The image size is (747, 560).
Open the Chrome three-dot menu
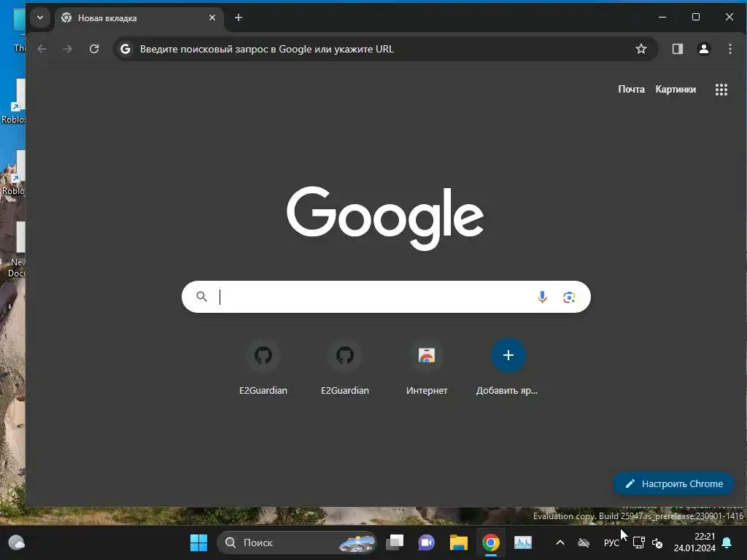point(729,49)
